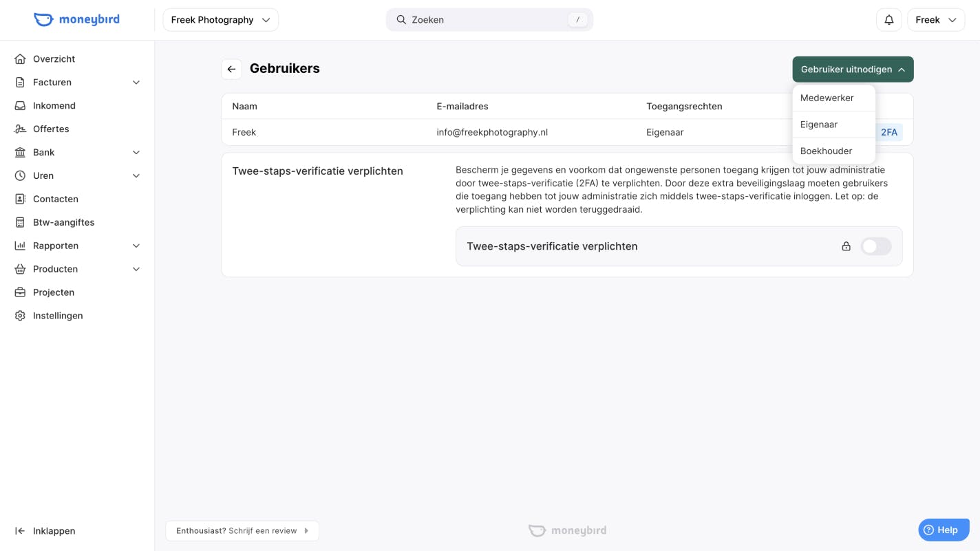Click the Gebruiker uitnodigen button
The width and height of the screenshot is (980, 551).
pyautogui.click(x=852, y=69)
